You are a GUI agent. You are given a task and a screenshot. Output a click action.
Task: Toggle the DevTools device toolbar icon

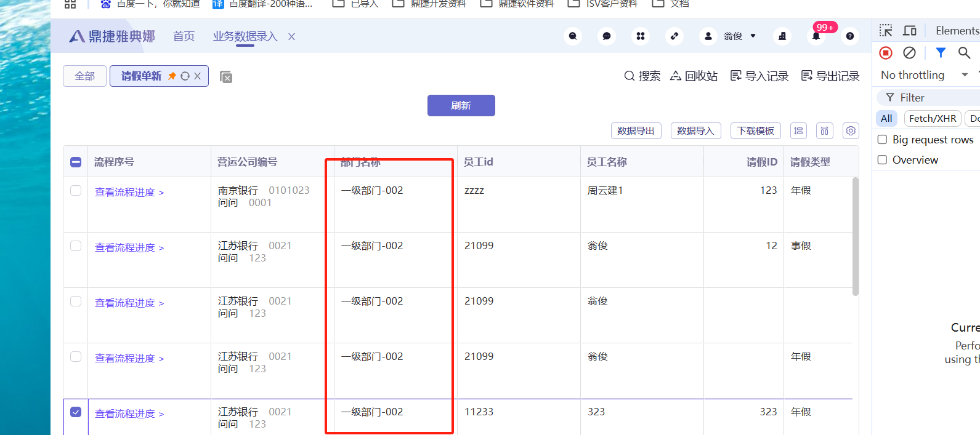(910, 30)
